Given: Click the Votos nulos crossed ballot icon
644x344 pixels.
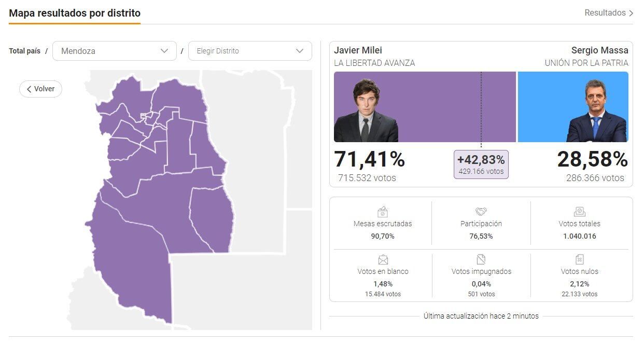Looking at the screenshot, I should pos(579,259).
